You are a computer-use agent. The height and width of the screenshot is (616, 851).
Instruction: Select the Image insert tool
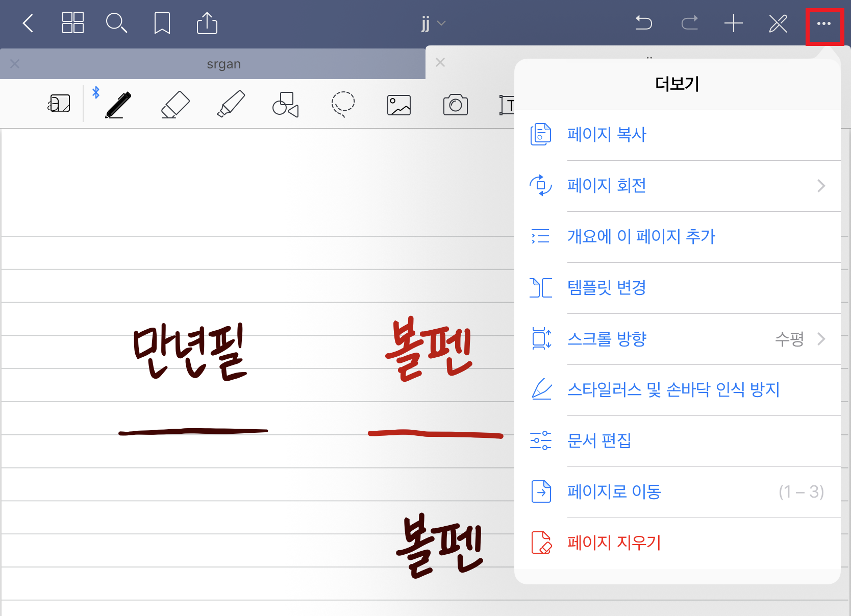[399, 105]
